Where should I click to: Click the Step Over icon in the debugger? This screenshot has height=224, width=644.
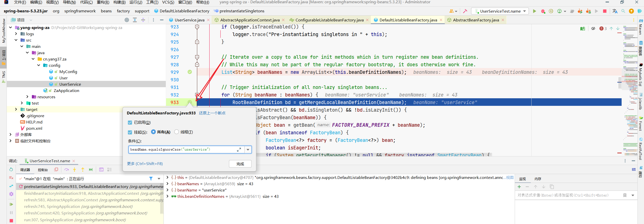(x=66, y=170)
